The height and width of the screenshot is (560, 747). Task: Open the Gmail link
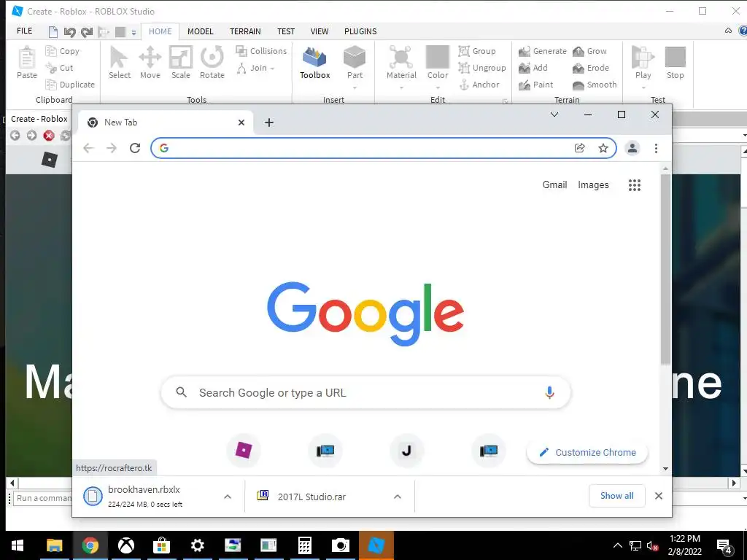click(x=554, y=184)
